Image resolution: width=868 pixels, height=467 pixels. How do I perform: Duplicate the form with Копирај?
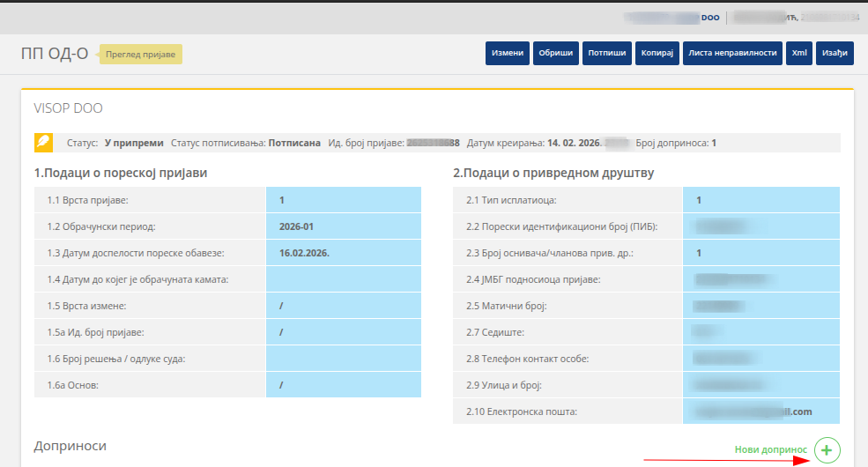(x=657, y=53)
